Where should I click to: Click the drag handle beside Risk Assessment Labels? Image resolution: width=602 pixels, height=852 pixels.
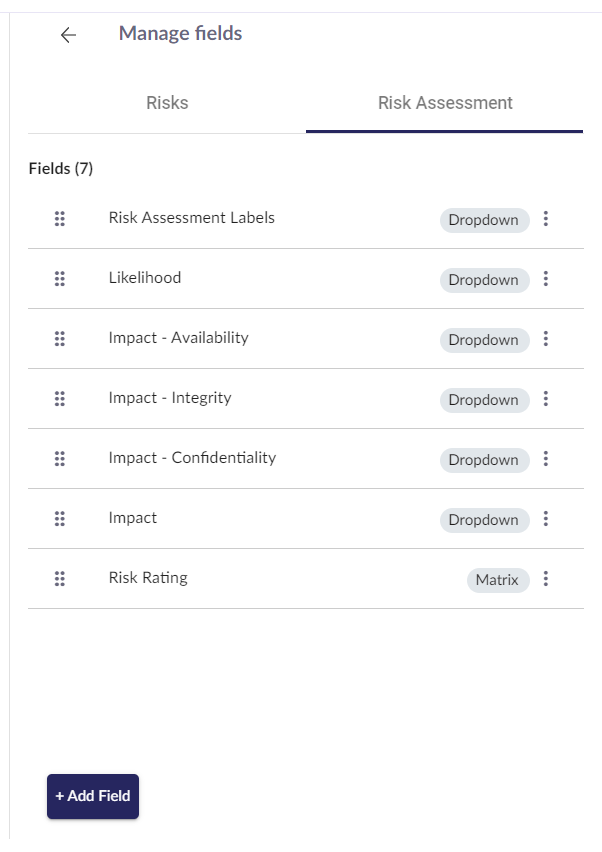click(x=60, y=219)
